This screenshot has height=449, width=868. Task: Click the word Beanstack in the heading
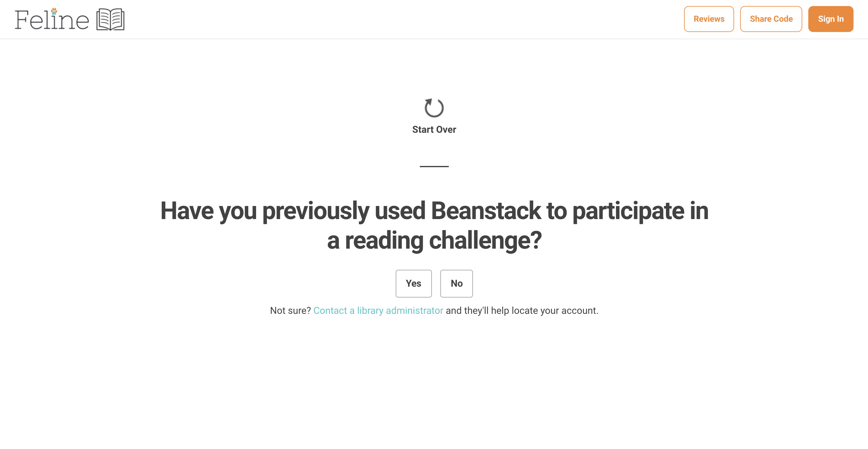pyautogui.click(x=486, y=211)
